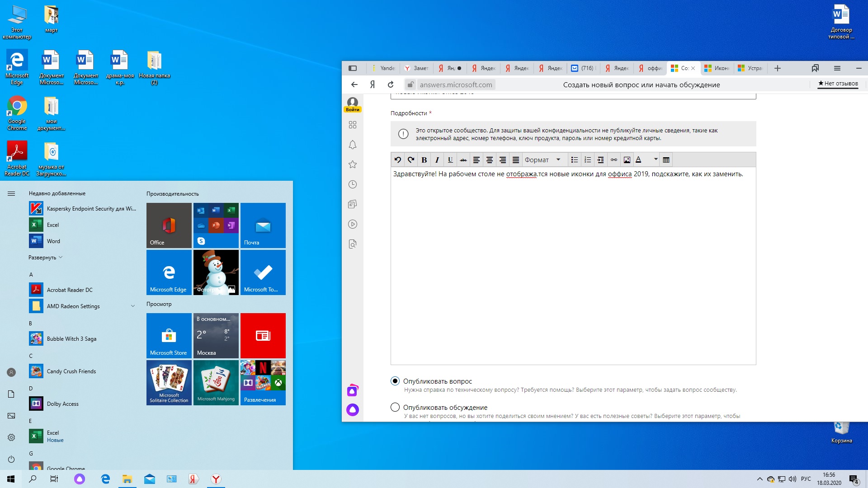Image resolution: width=868 pixels, height=488 pixels.
Task: Open Word from recently added list
Action: (x=82, y=241)
